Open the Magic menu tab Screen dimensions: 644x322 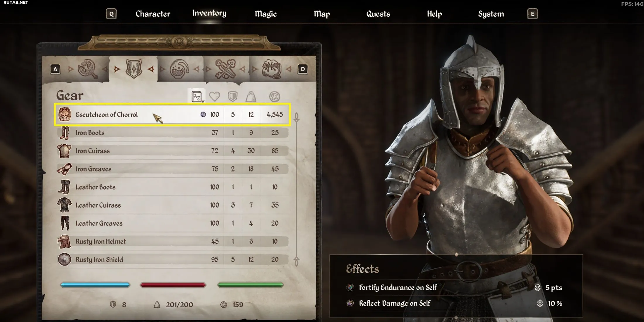[x=266, y=14]
